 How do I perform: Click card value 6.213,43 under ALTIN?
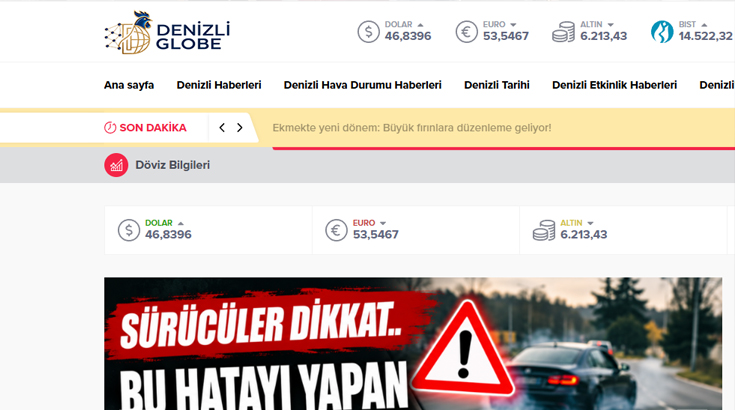584,234
